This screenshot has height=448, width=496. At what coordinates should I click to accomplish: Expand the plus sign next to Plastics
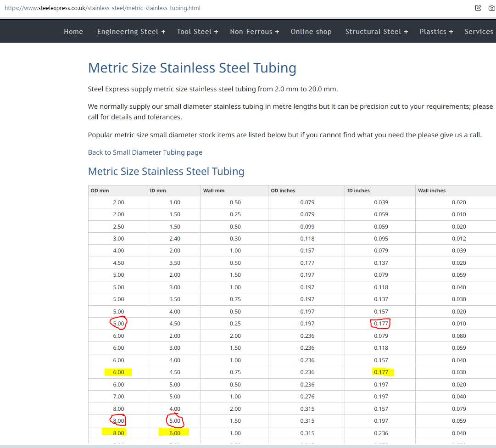451,32
